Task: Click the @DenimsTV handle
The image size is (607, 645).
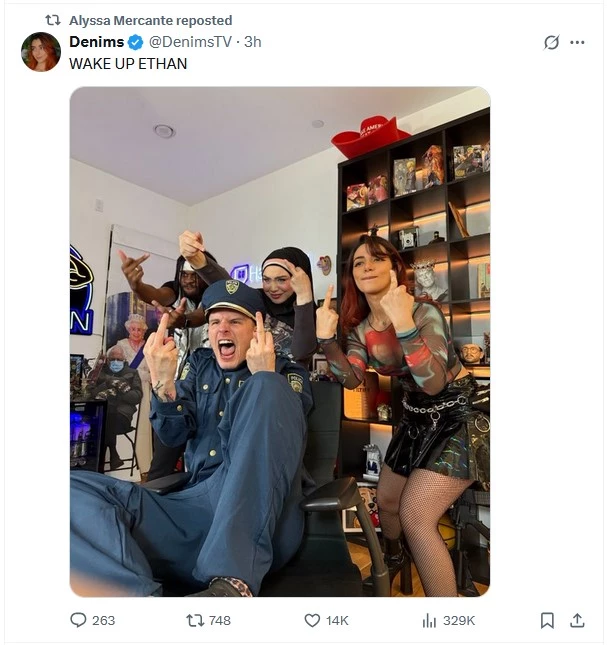Action: (190, 42)
